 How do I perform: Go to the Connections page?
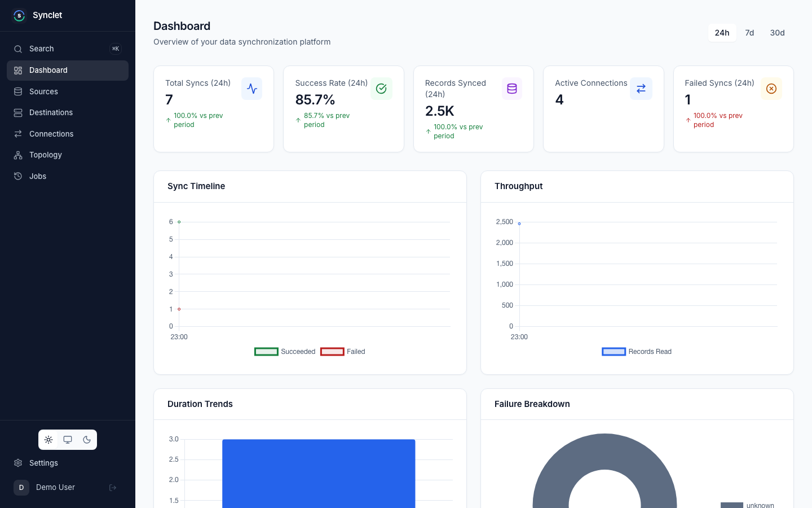(68, 134)
